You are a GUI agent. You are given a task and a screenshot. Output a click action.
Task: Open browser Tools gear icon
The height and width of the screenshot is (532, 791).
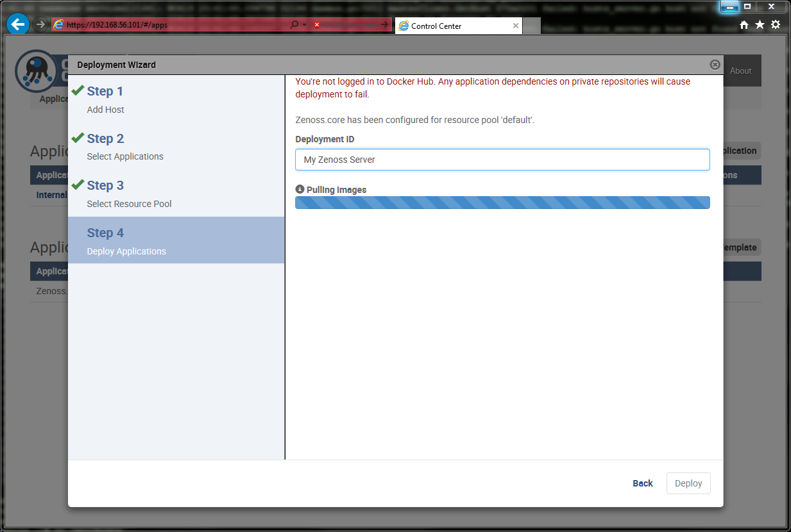pyautogui.click(x=776, y=24)
